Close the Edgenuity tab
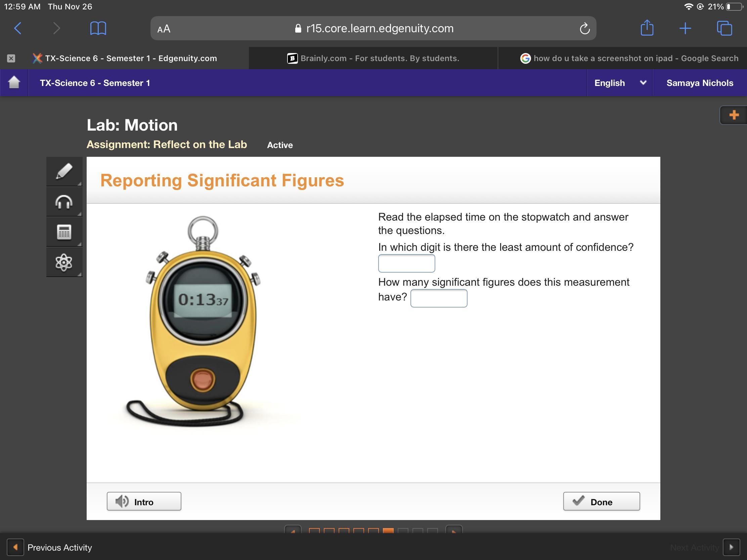 [x=11, y=58]
